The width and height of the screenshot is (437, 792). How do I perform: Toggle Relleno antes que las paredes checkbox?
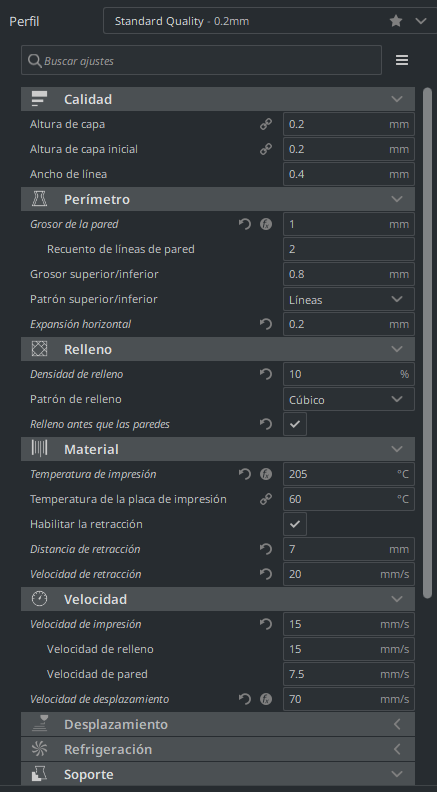pos(295,424)
